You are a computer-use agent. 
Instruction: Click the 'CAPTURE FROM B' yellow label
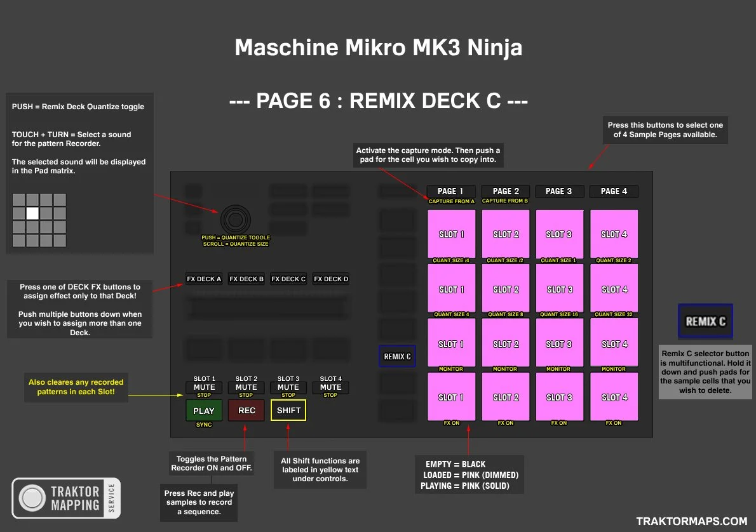[505, 201]
